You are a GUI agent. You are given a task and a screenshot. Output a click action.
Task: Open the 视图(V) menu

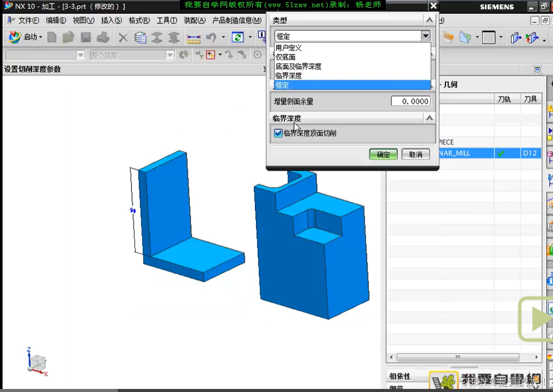pyautogui.click(x=84, y=20)
